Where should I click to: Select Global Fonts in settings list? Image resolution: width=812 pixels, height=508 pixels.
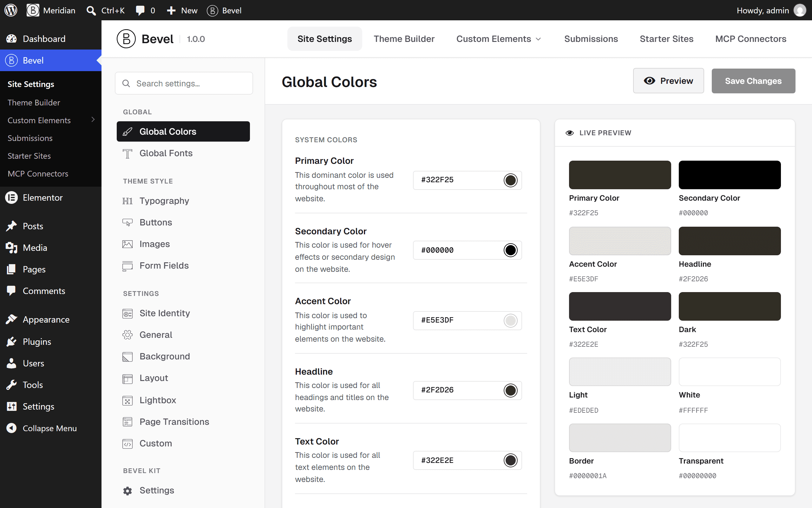pyautogui.click(x=183, y=153)
